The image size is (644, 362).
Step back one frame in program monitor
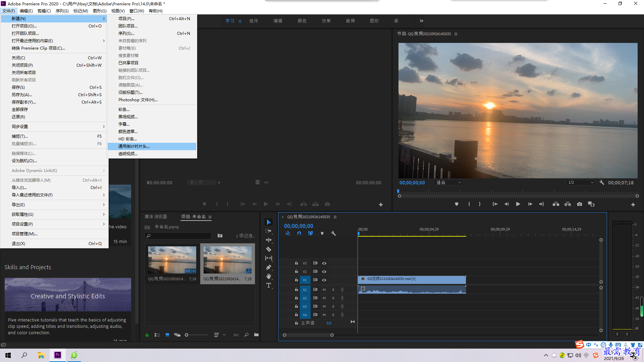click(506, 204)
